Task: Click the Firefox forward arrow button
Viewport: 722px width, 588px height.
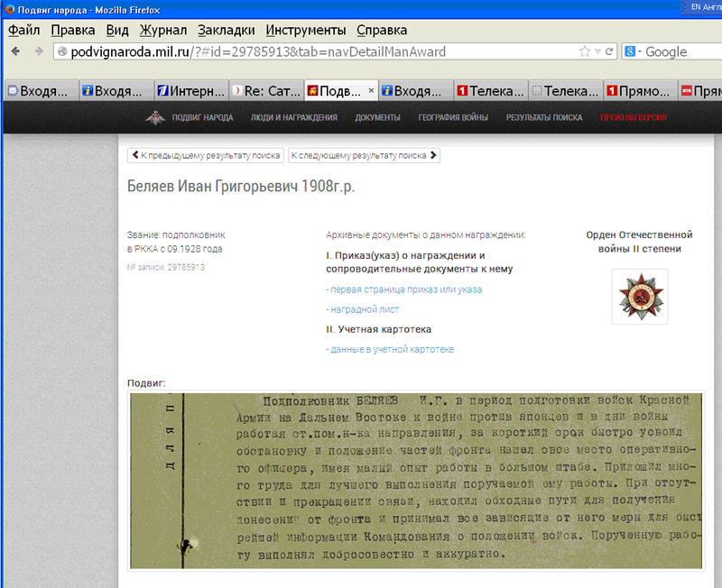Action: pyautogui.click(x=39, y=51)
